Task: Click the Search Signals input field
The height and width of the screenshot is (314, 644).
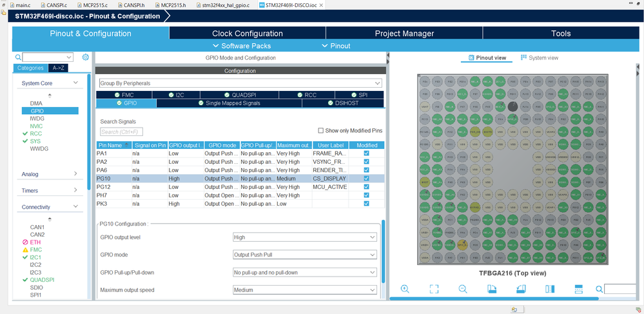Action: point(122,132)
